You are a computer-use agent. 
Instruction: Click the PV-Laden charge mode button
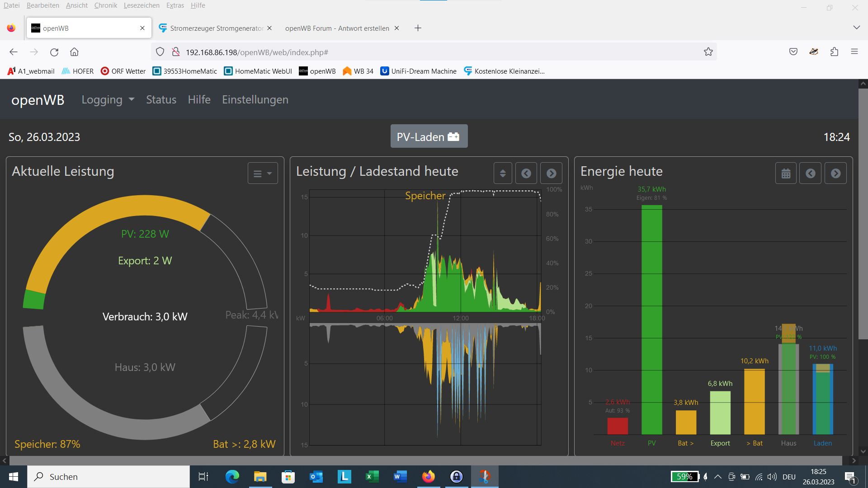tap(429, 136)
